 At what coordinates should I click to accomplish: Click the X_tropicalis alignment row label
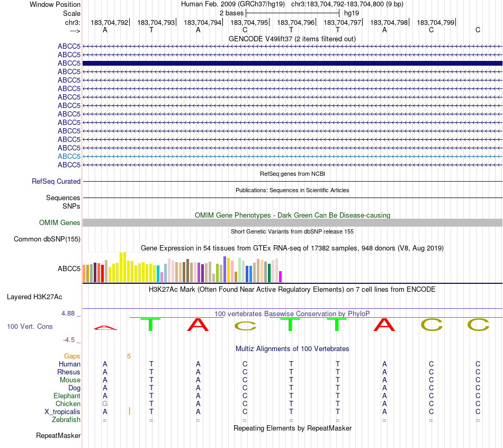pos(62,412)
